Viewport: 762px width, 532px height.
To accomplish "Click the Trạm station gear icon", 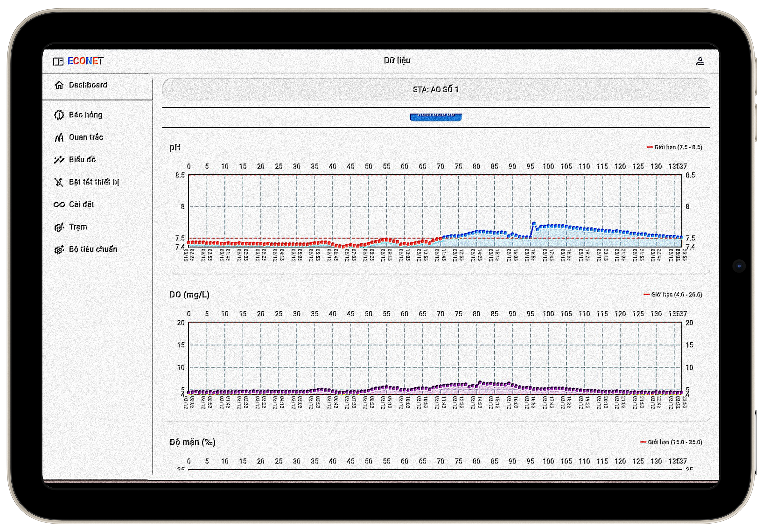I will pyautogui.click(x=59, y=227).
